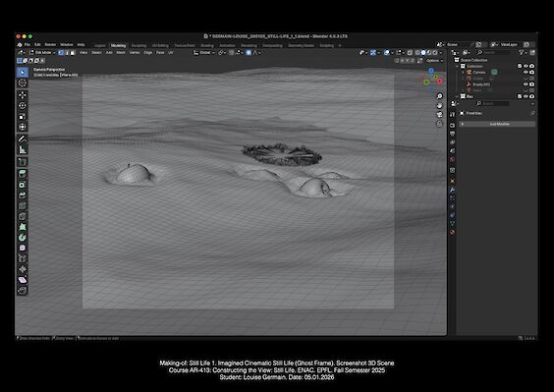This screenshot has height=392, width=554.
Task: Open the Material properties tab
Action: tap(453, 232)
